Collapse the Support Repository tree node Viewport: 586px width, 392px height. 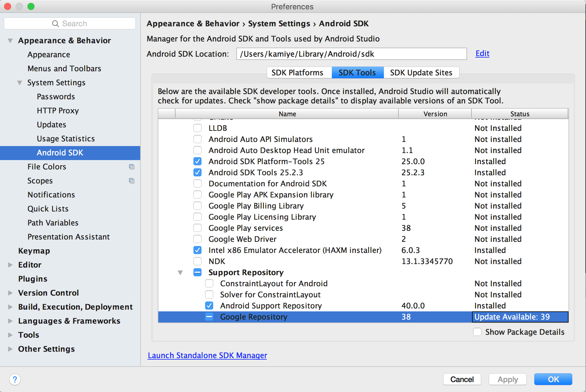180,273
